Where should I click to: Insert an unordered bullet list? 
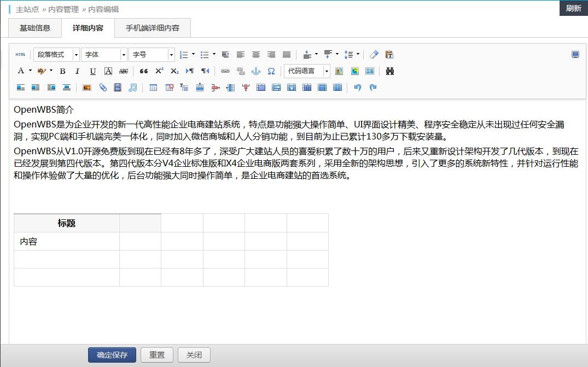coord(205,55)
